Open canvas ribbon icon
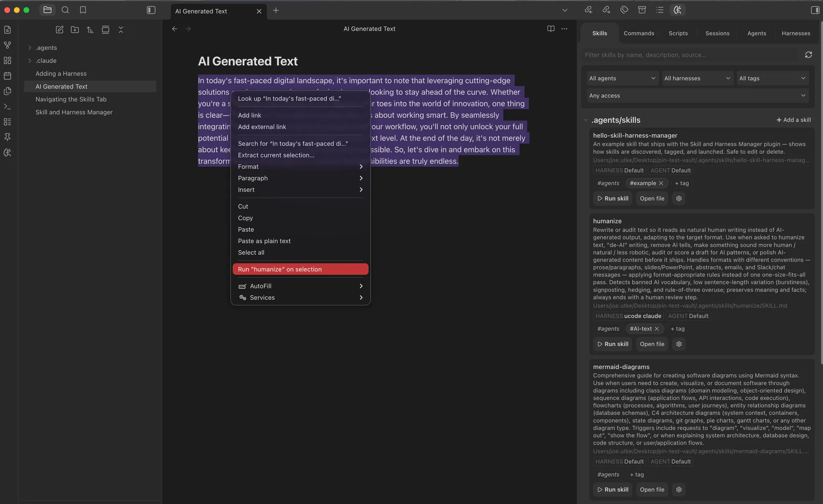The width and height of the screenshot is (823, 504). [x=7, y=60]
